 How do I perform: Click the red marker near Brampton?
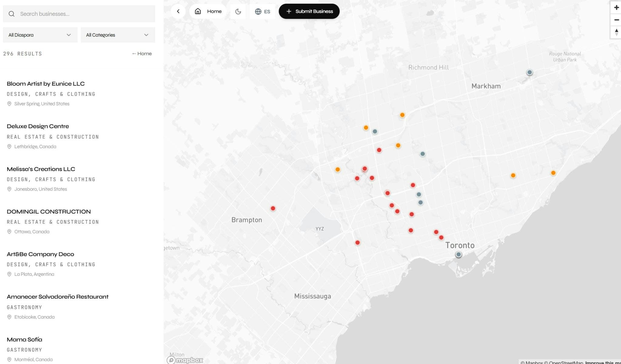[x=273, y=208]
